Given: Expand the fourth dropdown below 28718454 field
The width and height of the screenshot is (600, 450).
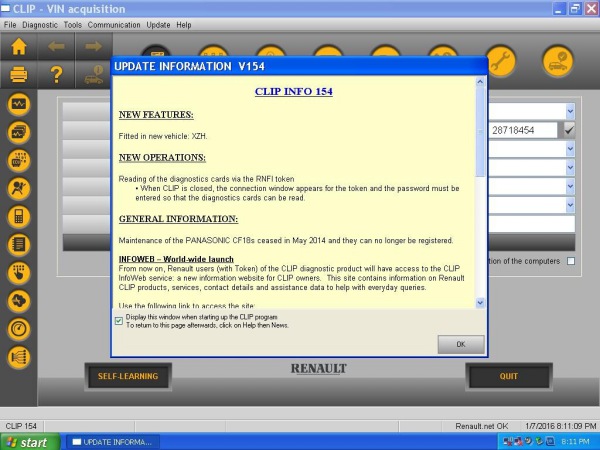Looking at the screenshot, I should click(570, 205).
